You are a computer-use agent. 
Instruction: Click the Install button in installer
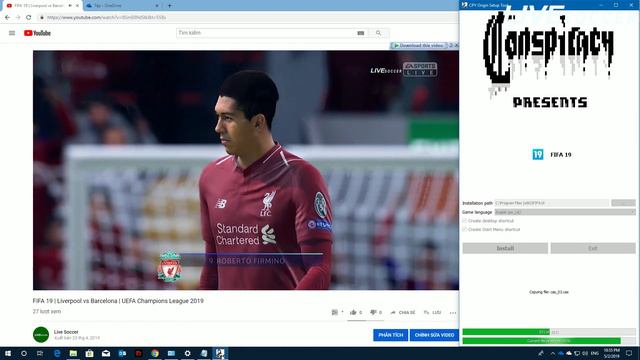[505, 248]
